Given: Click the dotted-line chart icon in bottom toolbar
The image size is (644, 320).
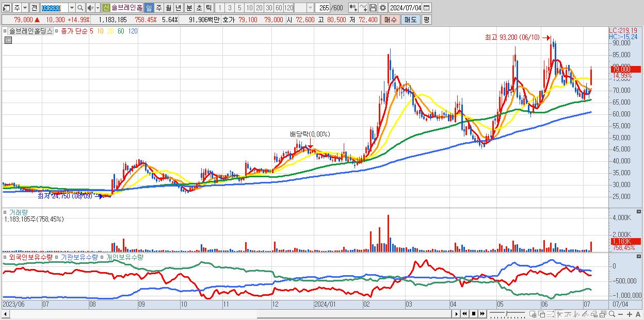Looking at the screenshot, I should (550, 314).
